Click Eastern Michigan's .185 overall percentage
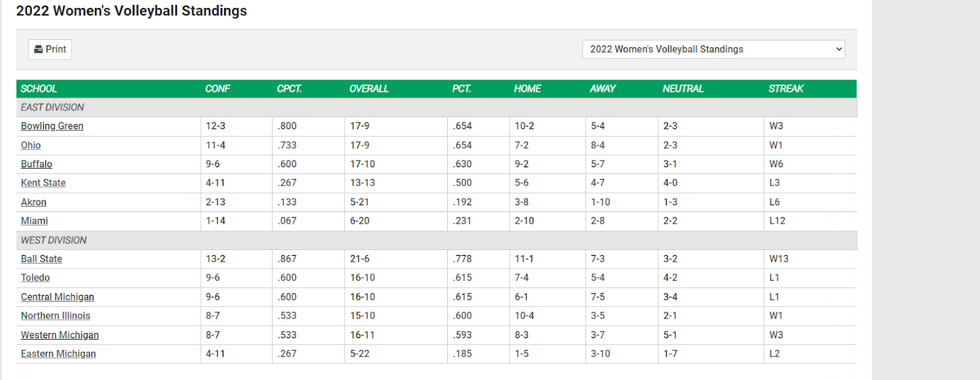 [x=462, y=354]
